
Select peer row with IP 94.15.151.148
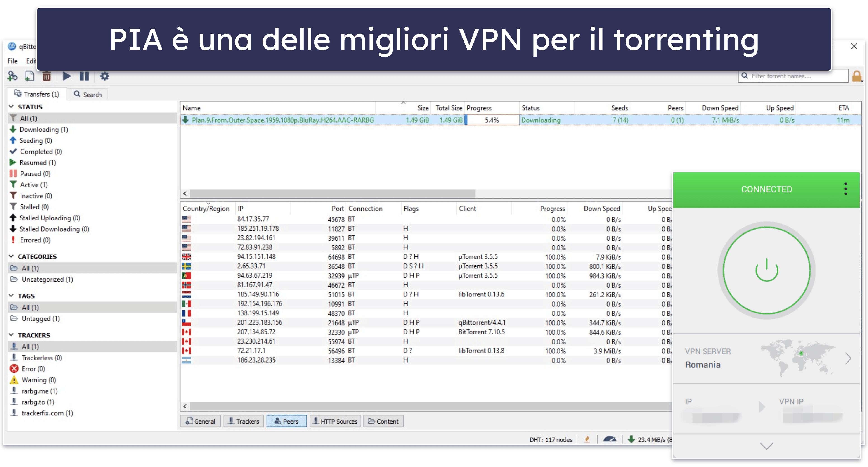(426, 257)
